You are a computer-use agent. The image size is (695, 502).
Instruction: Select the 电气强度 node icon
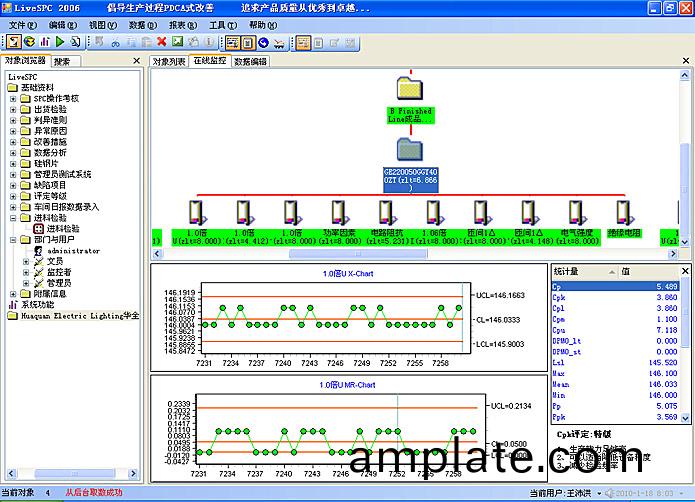point(576,212)
